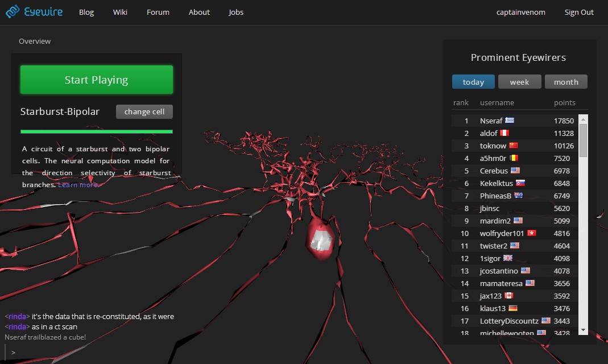The width and height of the screenshot is (608, 364).
Task: Click the UK flag beside 1sigor
Action: (508, 258)
